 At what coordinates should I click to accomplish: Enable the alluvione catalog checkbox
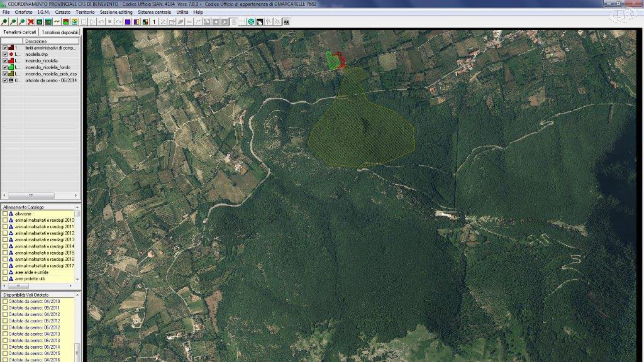[x=5, y=214]
